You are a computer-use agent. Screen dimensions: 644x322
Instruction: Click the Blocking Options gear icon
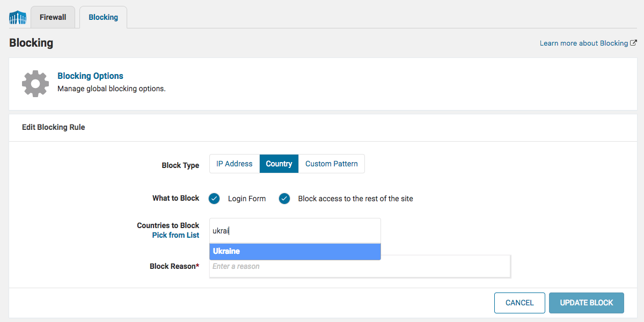point(35,83)
